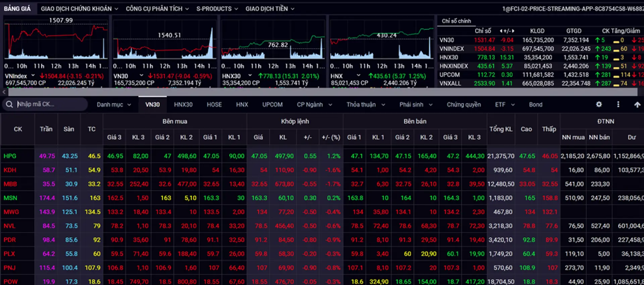The image size is (644, 285).
Task: Click right arrow in +/- column header
Action: (x=513, y=31)
